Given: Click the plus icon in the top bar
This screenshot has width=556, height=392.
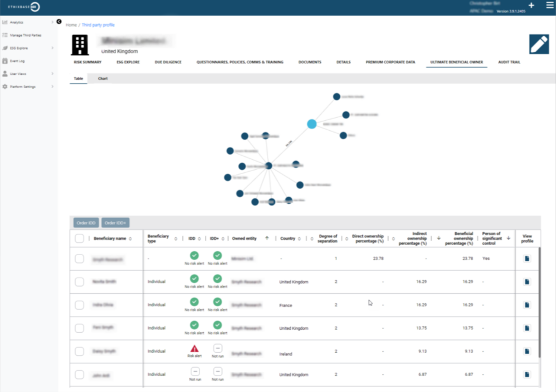Looking at the screenshot, I should pos(531,5).
